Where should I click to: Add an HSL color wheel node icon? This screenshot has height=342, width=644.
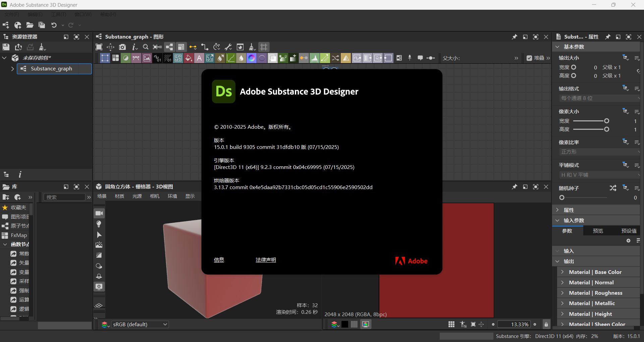(252, 58)
